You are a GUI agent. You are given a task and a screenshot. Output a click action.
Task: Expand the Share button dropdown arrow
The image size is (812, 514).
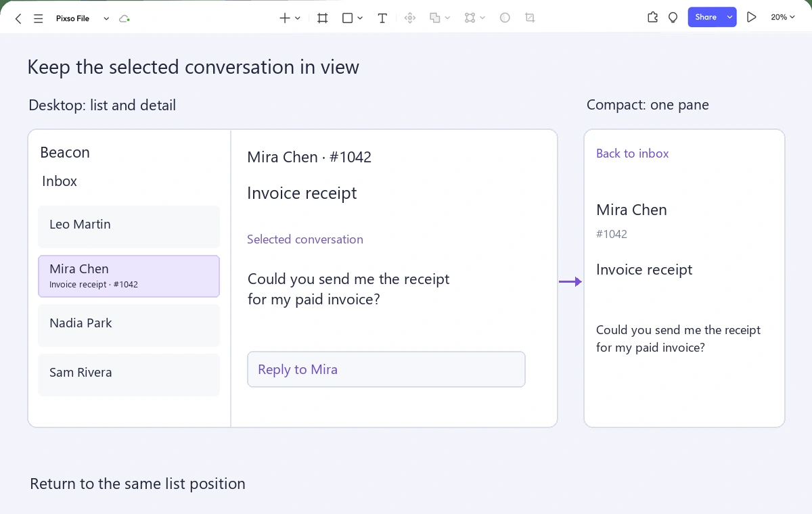tap(729, 18)
